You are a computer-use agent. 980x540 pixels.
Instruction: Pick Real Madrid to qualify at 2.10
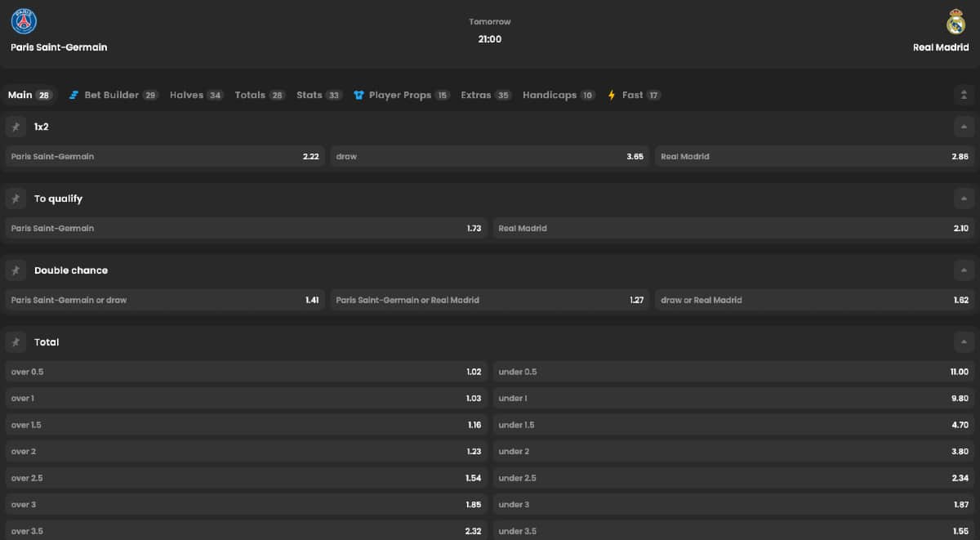click(733, 228)
